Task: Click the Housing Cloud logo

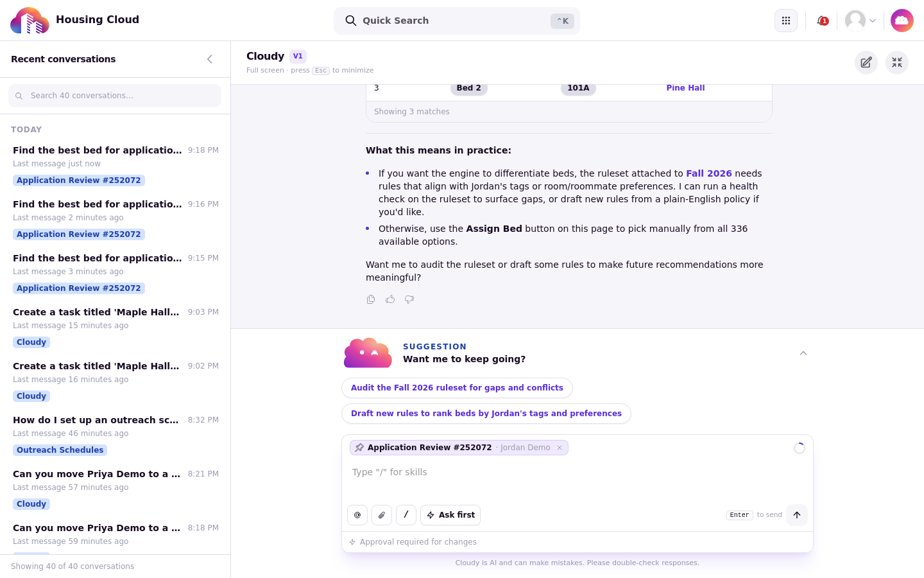Action: click(30, 21)
